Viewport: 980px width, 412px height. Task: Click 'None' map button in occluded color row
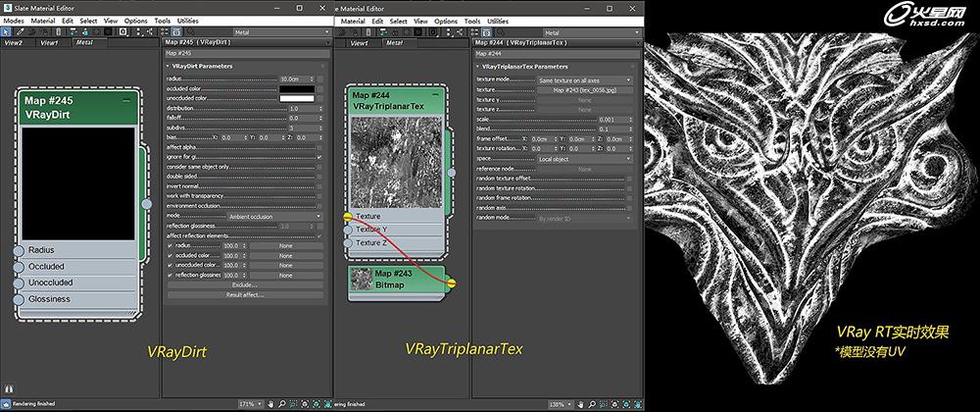[285, 256]
